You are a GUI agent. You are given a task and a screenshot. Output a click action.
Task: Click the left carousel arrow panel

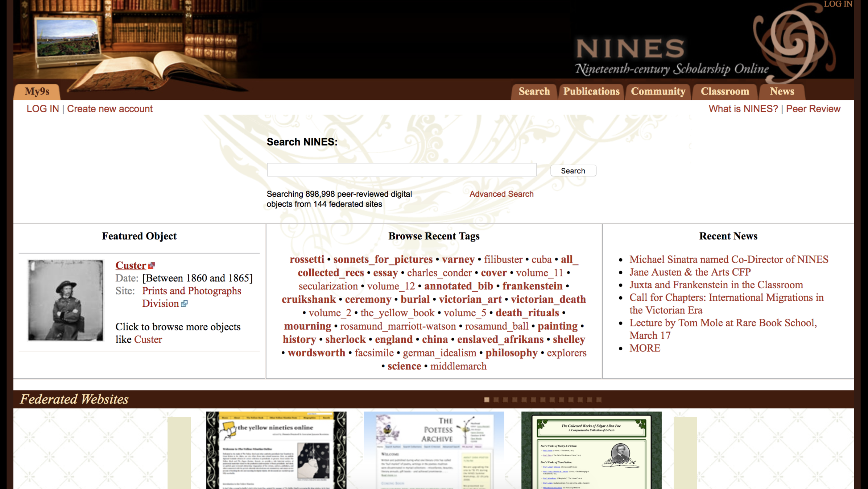click(179, 452)
